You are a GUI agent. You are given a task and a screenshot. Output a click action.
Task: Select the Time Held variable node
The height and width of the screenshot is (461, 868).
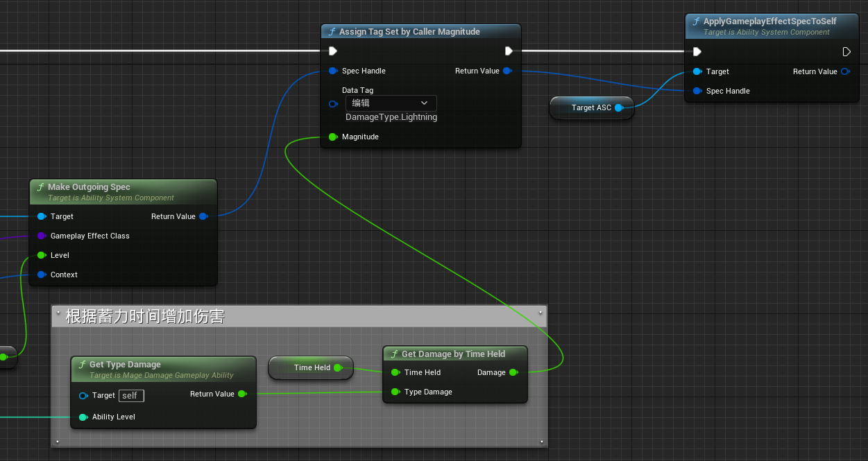pyautogui.click(x=311, y=367)
